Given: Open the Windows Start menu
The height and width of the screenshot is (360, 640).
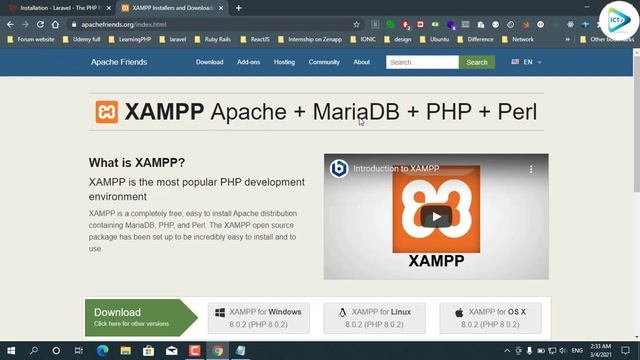Looking at the screenshot, I should point(11,351).
